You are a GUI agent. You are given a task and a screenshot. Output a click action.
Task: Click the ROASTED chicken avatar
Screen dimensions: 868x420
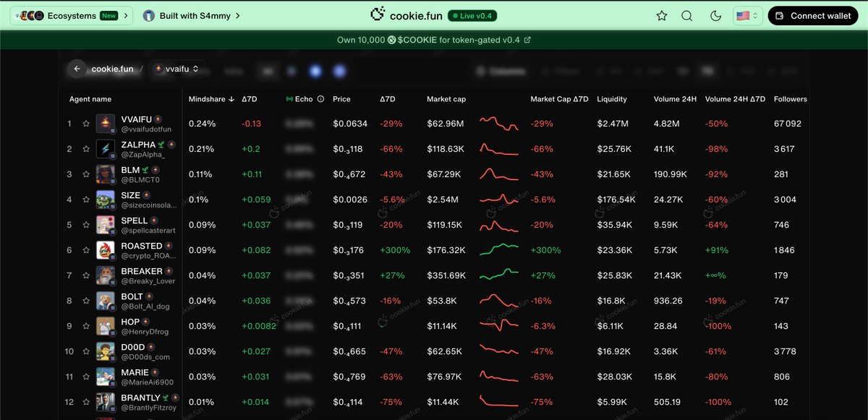tap(105, 250)
